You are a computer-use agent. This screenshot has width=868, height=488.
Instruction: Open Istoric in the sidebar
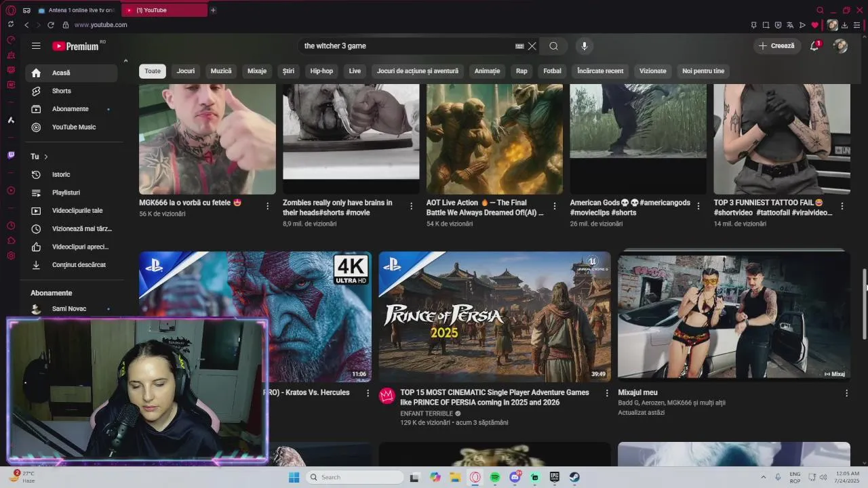pyautogui.click(x=71, y=175)
